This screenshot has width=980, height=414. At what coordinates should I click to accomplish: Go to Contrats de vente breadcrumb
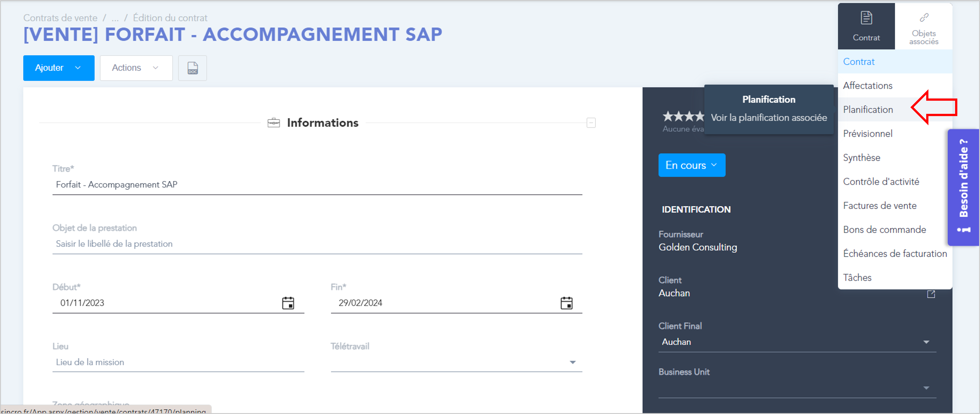pyautogui.click(x=60, y=18)
